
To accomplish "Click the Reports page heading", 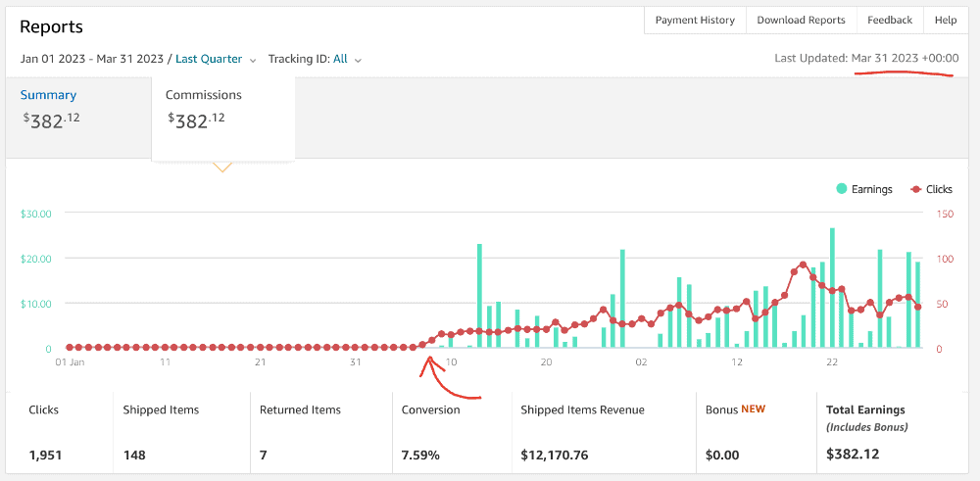I will (x=51, y=26).
